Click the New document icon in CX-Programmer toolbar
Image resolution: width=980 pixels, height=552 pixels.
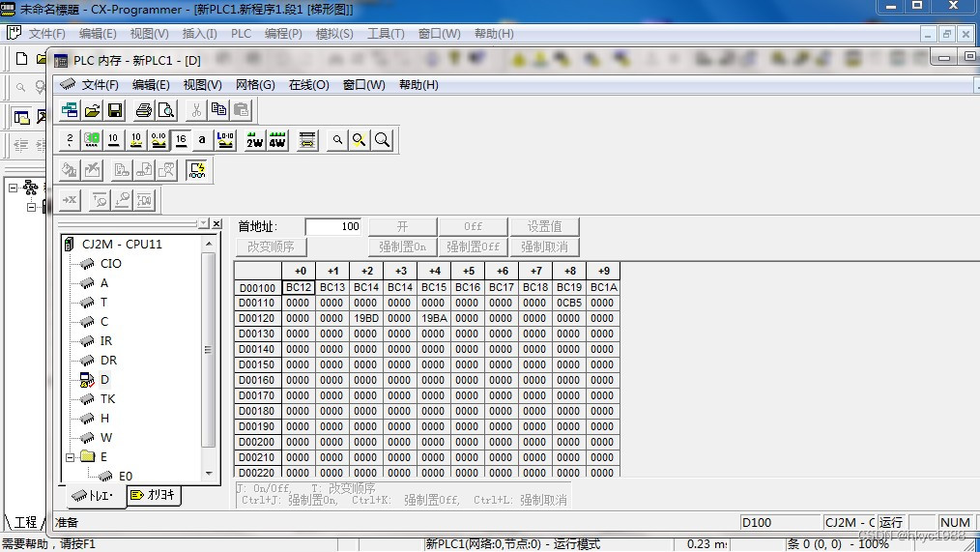(22, 59)
